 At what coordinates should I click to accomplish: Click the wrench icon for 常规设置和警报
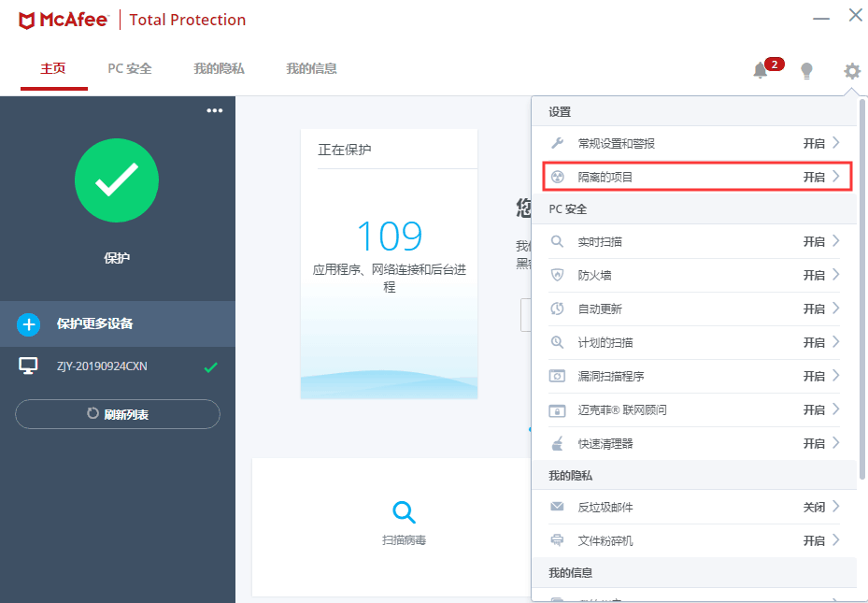(x=558, y=143)
